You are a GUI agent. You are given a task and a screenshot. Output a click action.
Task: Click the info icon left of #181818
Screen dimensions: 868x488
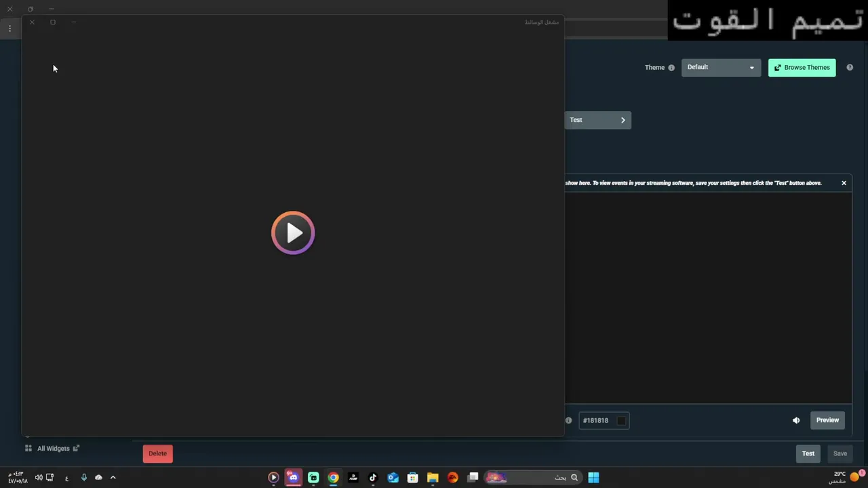pos(568,420)
